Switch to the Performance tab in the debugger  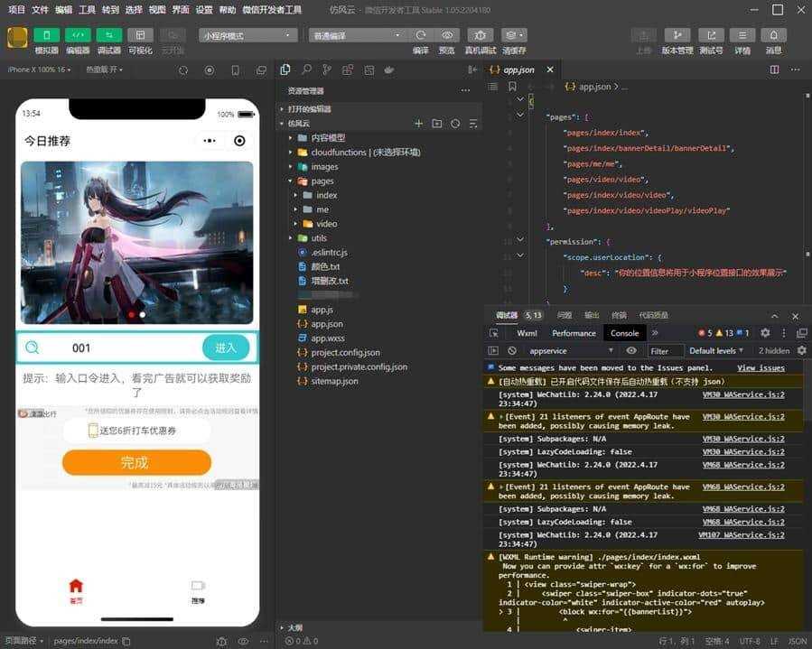(x=573, y=332)
